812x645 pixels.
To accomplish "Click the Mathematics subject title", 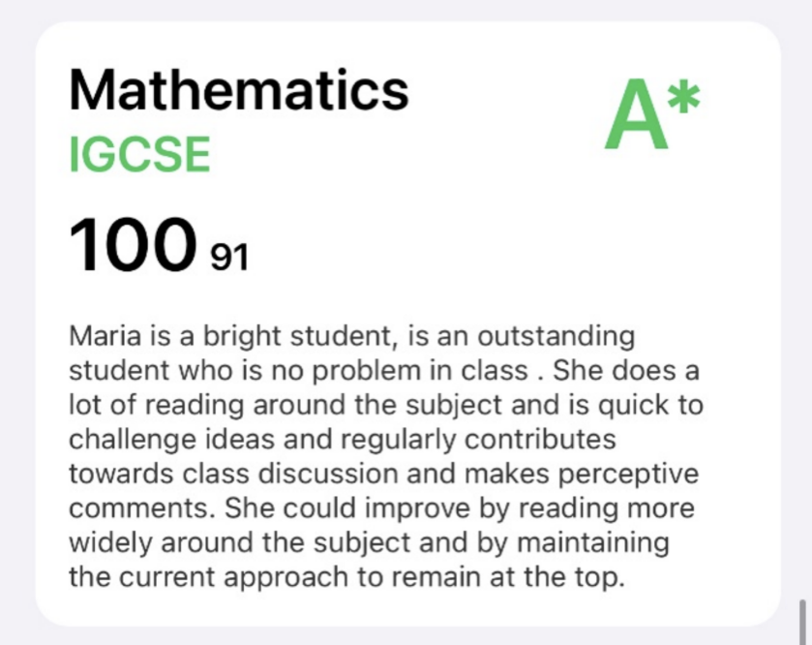I will coord(238,93).
